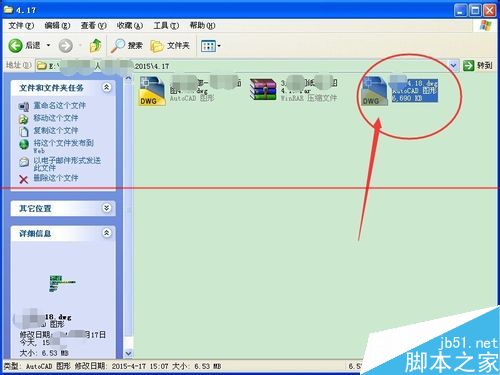
Task: Open the 收藏 menu
Action: point(129,26)
